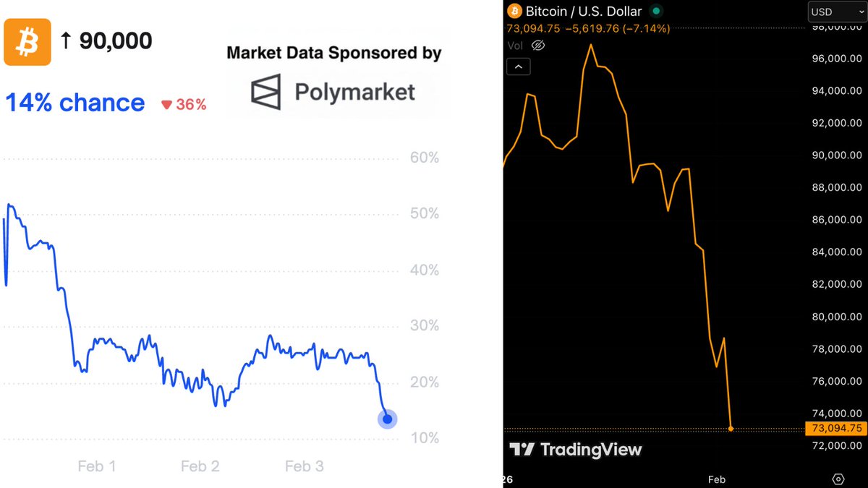The image size is (868, 488).
Task: Click the blue endpoint dot on odds chart
Action: coord(387,419)
